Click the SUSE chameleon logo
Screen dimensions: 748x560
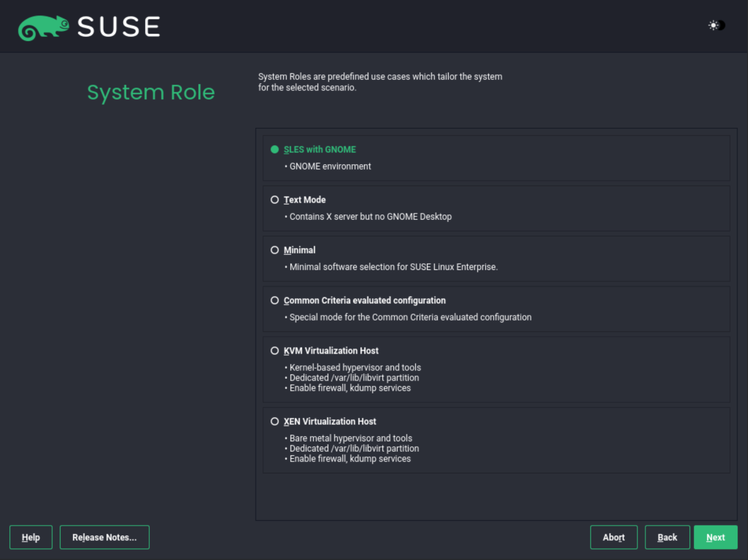pos(44,27)
